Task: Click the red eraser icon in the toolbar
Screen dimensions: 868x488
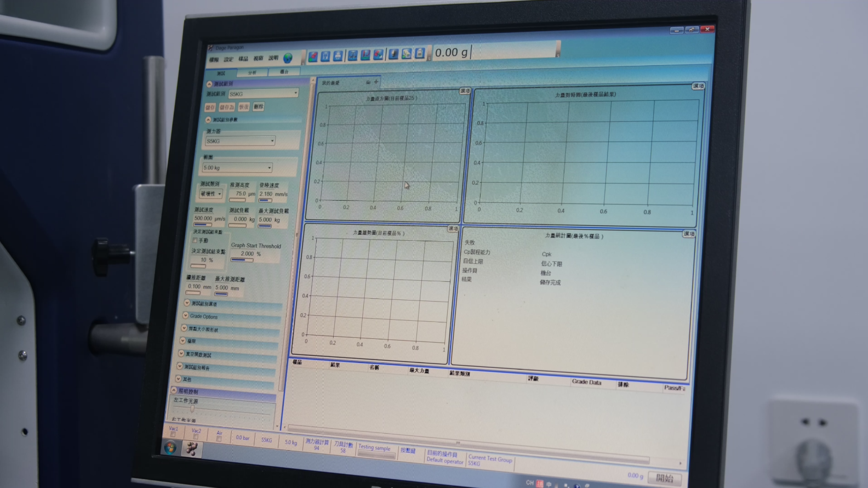Action: click(378, 54)
